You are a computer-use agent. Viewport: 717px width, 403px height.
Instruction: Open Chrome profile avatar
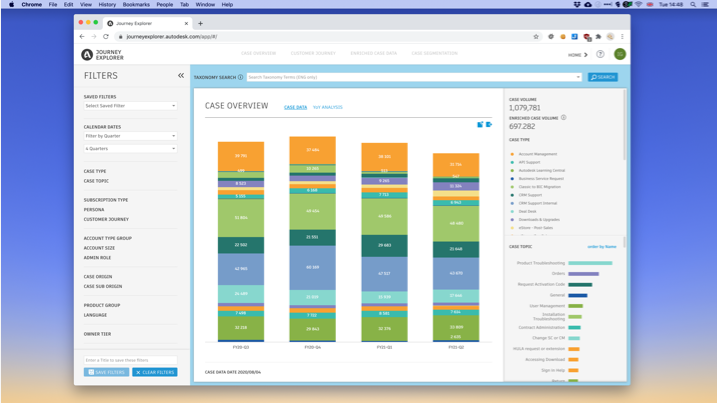pos(610,37)
